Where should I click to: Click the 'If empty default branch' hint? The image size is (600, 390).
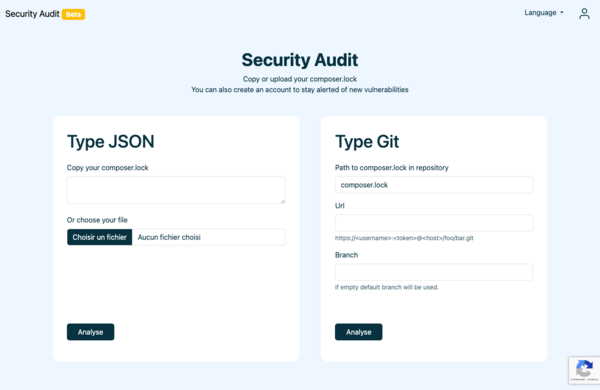pos(387,287)
